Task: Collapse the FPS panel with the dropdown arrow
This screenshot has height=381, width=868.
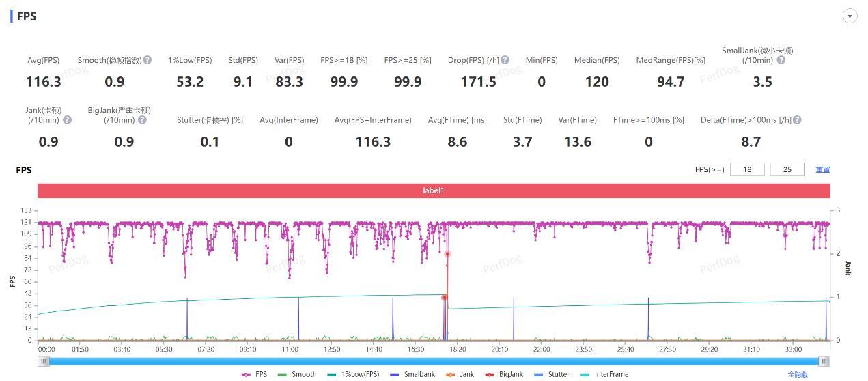Action: tap(850, 16)
